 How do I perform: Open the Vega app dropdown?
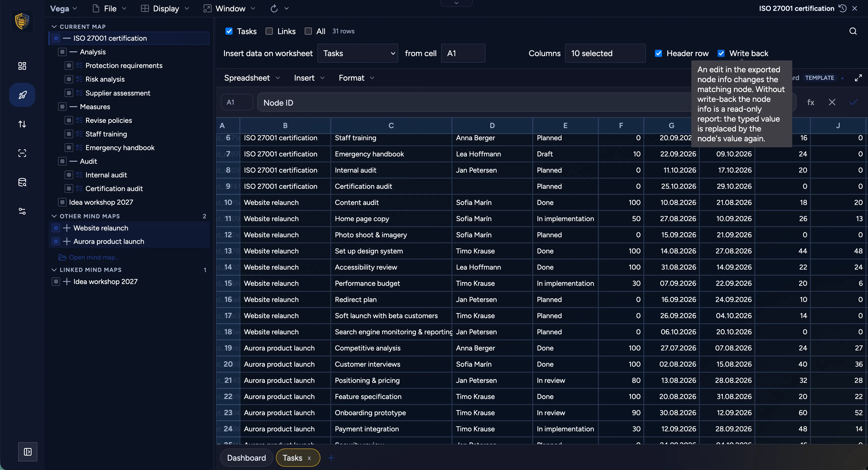coord(64,8)
